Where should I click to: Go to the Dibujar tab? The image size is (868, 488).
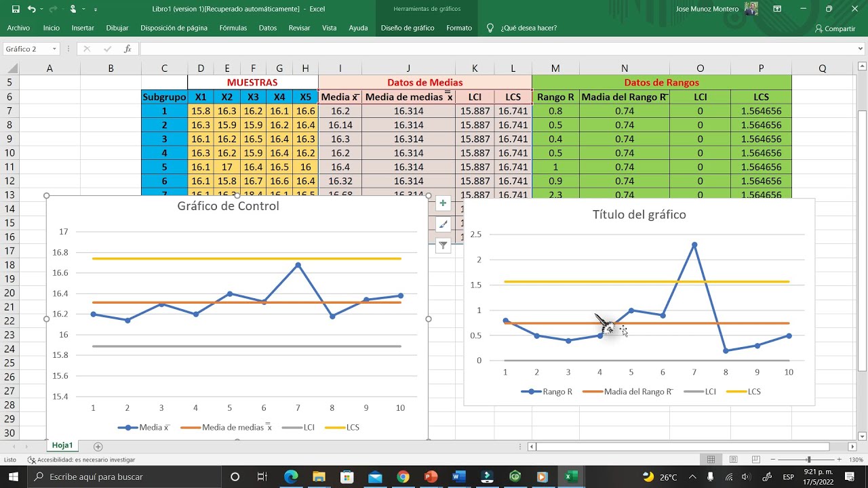point(117,28)
